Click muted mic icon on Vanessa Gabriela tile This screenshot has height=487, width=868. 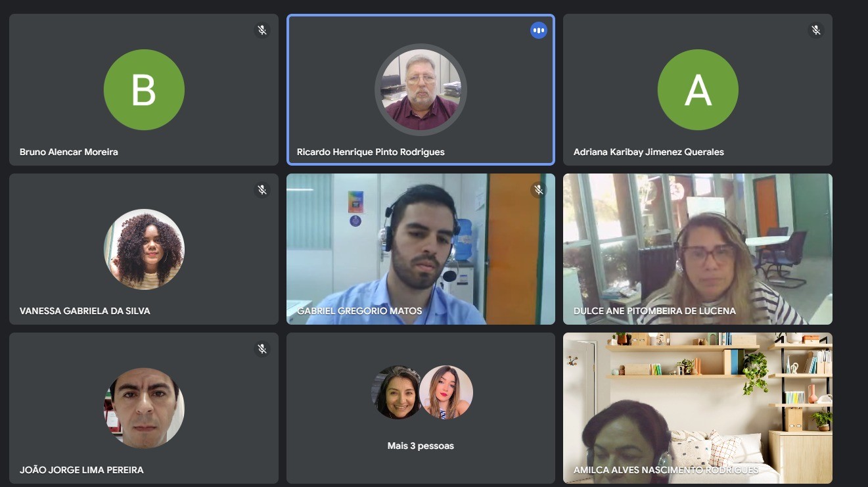[262, 190]
